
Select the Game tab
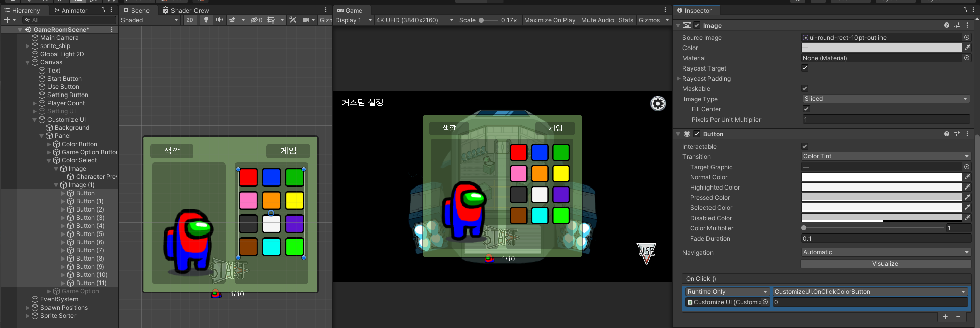tap(350, 10)
